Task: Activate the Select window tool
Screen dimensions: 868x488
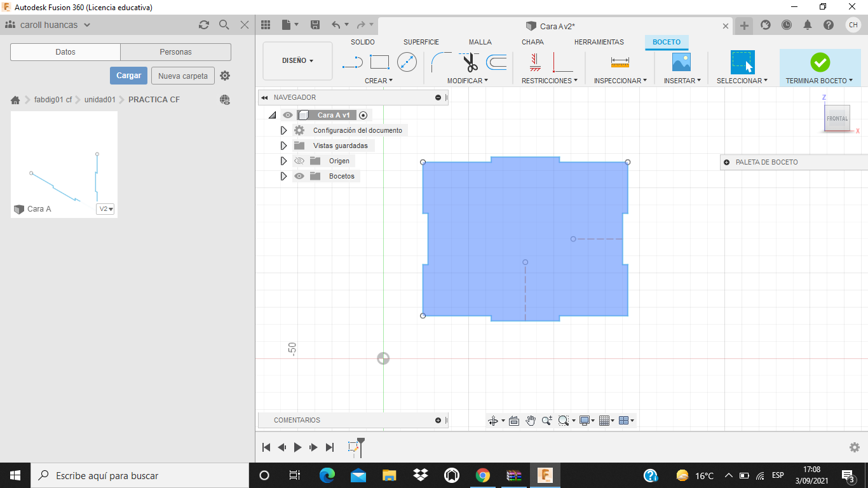Action: click(742, 62)
